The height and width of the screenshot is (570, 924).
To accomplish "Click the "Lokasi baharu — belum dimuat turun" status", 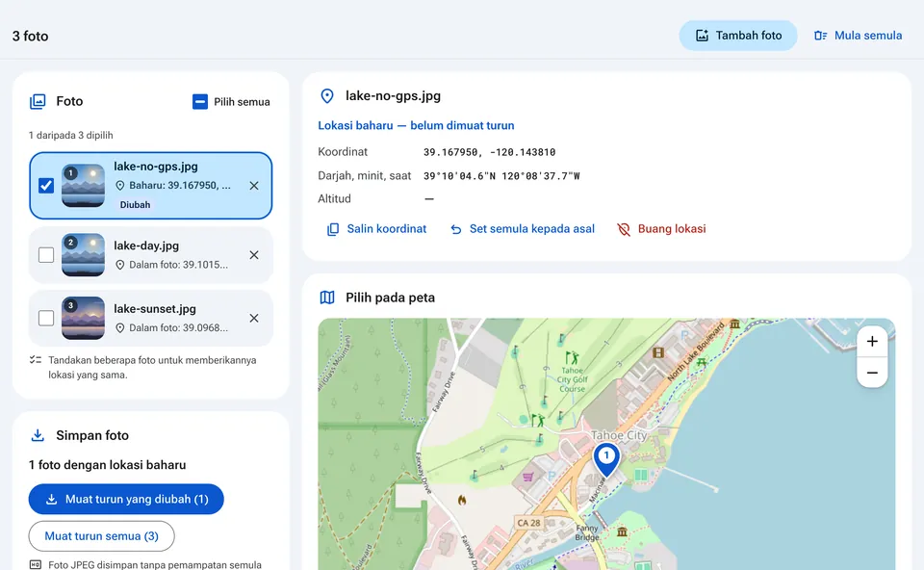I will (416, 125).
